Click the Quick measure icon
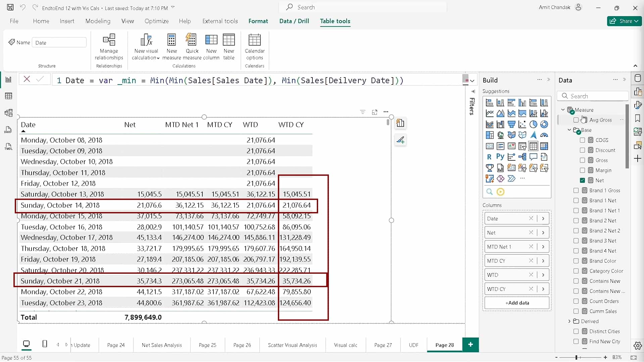Image resolution: width=644 pixels, height=362 pixels. pos(192,46)
